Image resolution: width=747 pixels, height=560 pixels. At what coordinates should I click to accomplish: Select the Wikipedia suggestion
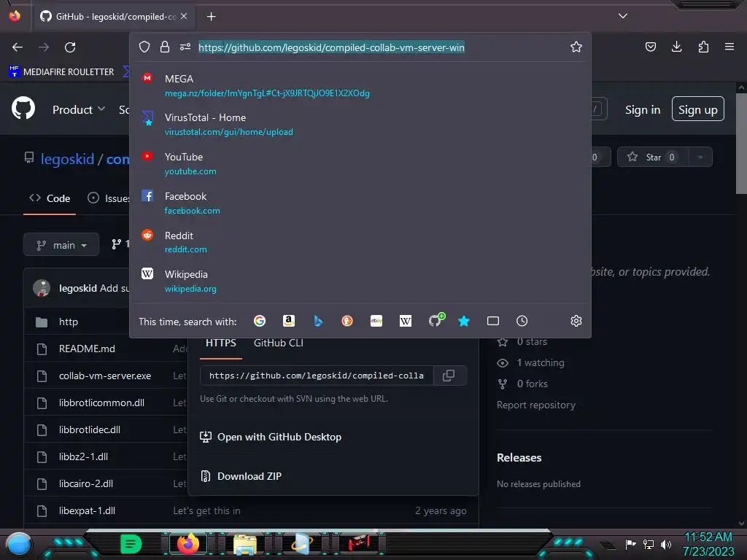360,281
